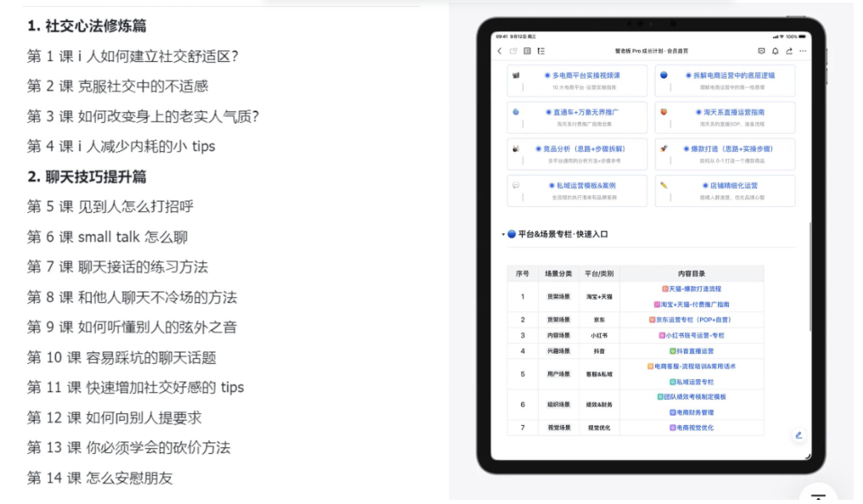This screenshot has width=863, height=504.
Task: Open the more options ellipsis menu
Action: 803,51
